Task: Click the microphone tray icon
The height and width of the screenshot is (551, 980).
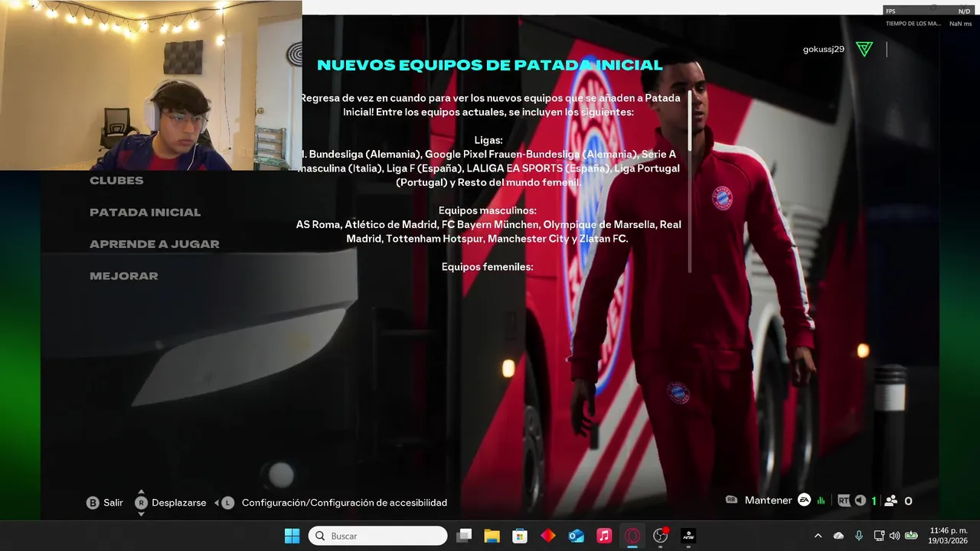Action: 859,536
